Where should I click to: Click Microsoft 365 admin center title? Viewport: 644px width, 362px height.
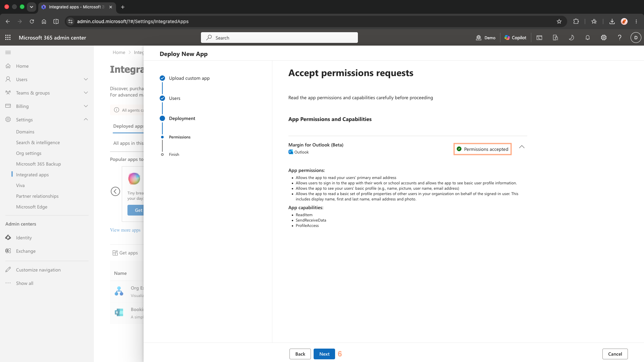coord(53,38)
